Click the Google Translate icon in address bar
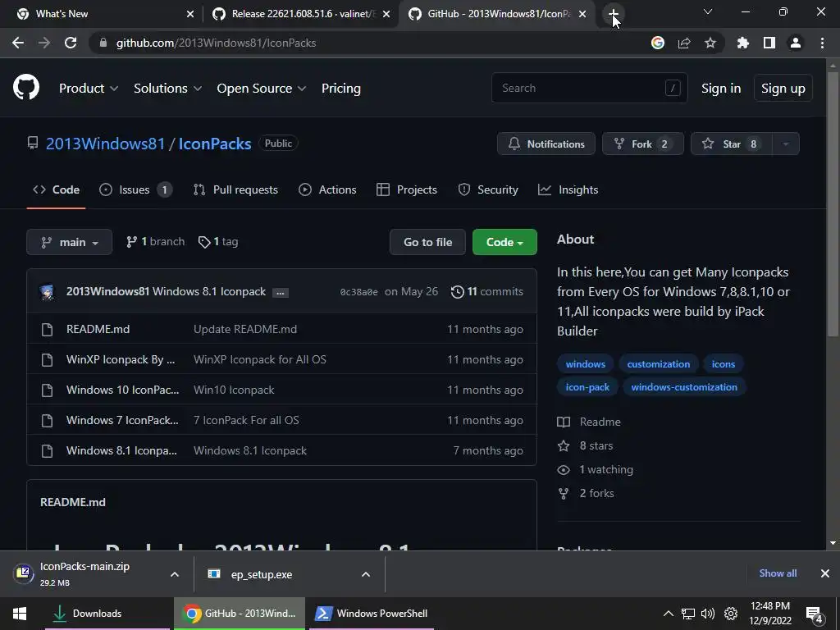 (658, 43)
